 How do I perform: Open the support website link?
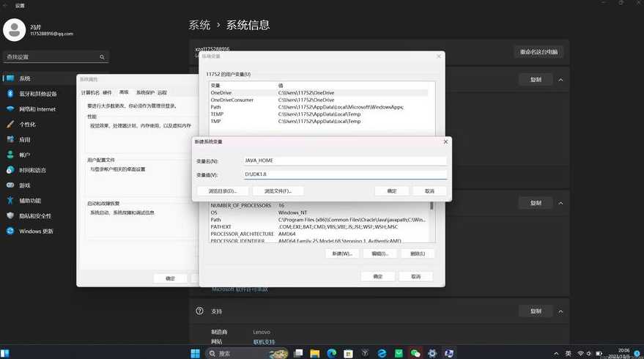pos(264,341)
